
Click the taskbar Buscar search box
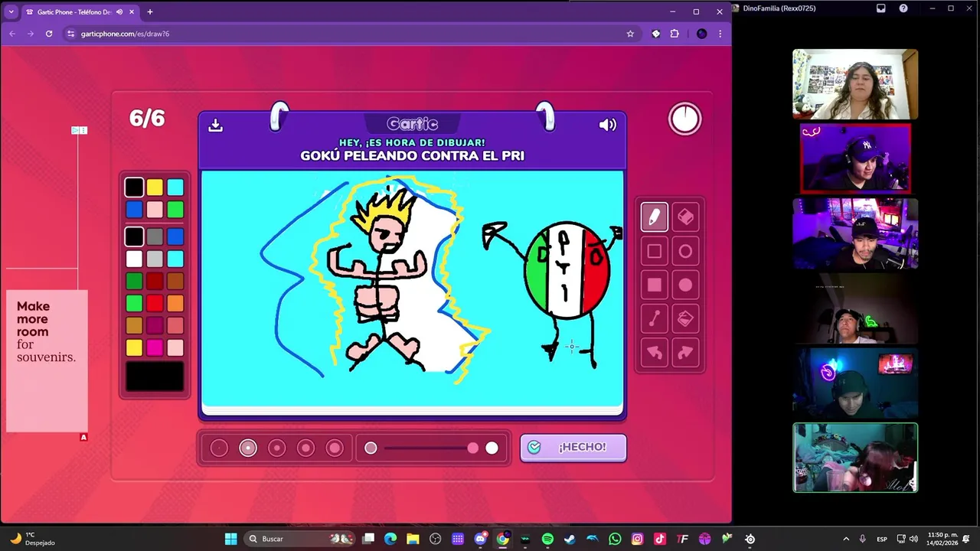(300, 539)
